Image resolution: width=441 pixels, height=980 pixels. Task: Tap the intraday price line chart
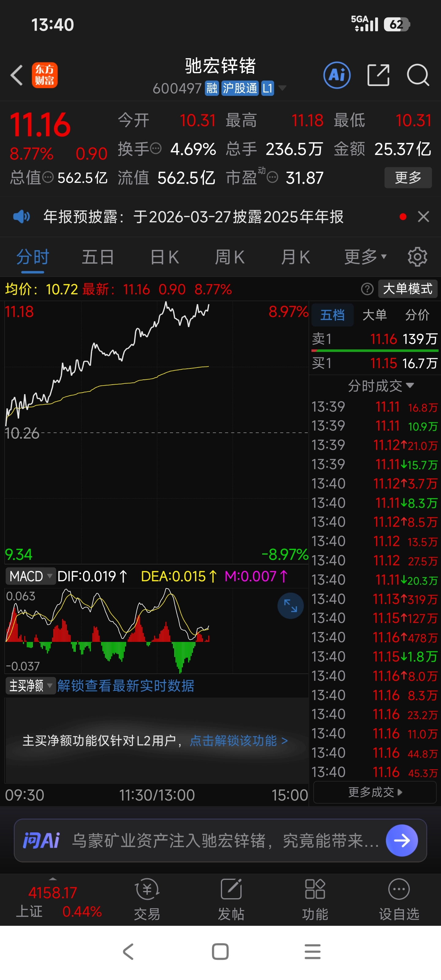pyautogui.click(x=156, y=432)
